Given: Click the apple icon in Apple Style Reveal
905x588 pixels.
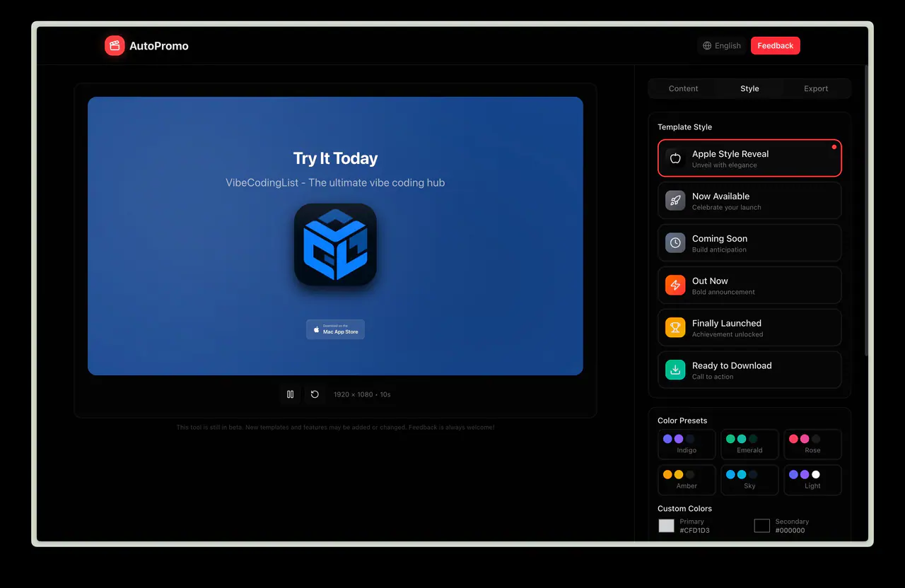Looking at the screenshot, I should 675,158.
